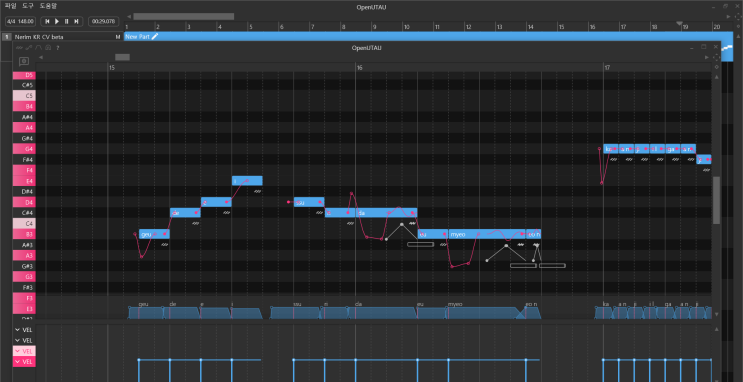Click the vibrato peak handle under the myeo note
This screenshot has width=743, height=382.
[x=506, y=246]
